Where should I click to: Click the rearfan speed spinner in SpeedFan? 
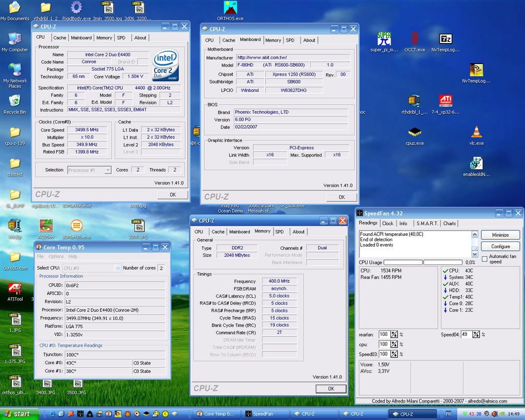pyautogui.click(x=394, y=334)
